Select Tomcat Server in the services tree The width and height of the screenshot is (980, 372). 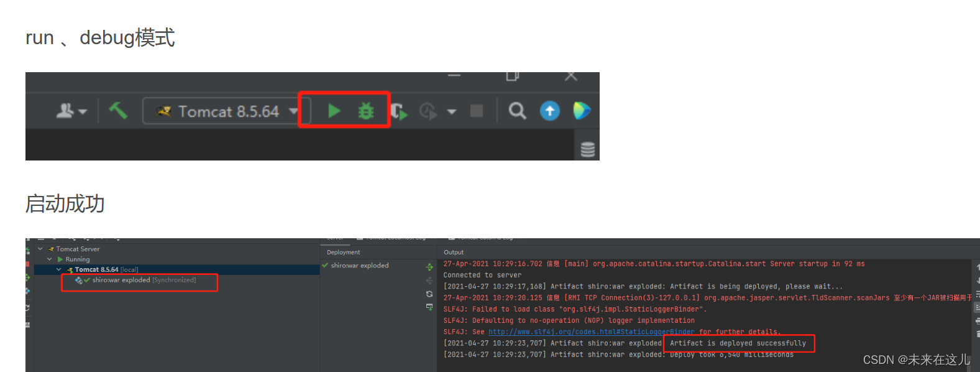click(x=78, y=249)
